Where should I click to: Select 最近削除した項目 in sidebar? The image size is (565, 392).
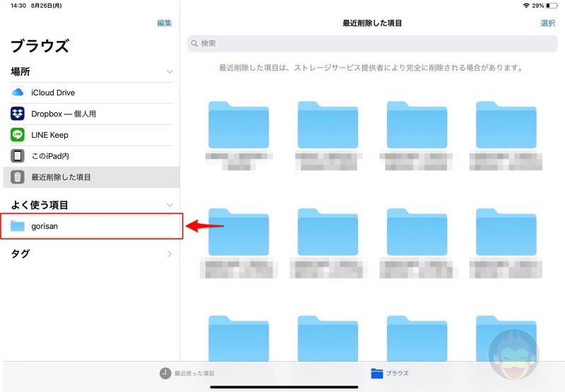coord(91,177)
